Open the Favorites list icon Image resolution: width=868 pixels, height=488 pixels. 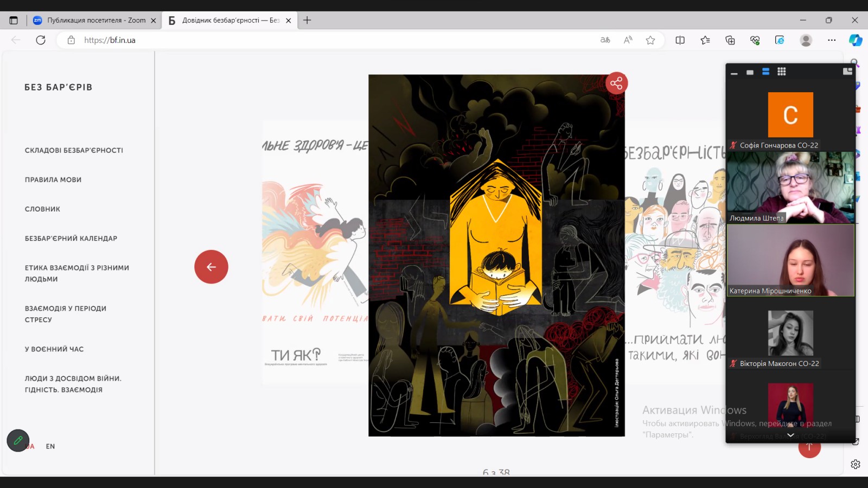[705, 40]
